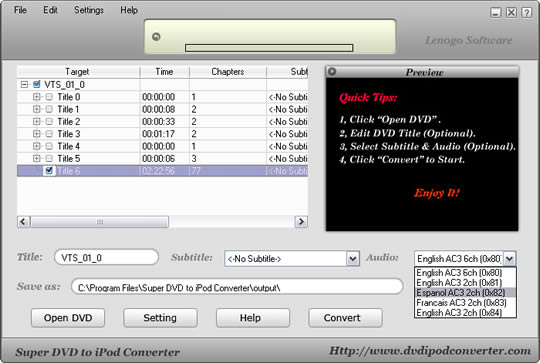Image resolution: width=540 pixels, height=363 pixels.
Task: Uncheck the Title 6 checkbox
Action: [49, 170]
